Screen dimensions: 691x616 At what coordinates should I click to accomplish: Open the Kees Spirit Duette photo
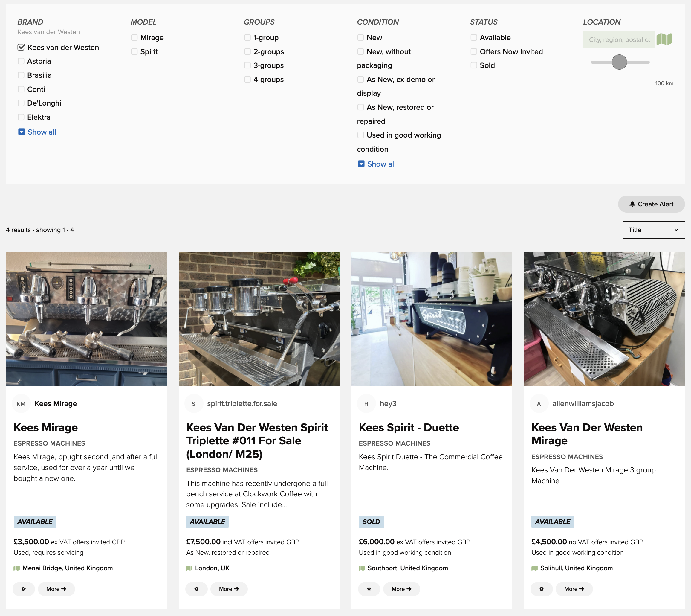coord(432,319)
